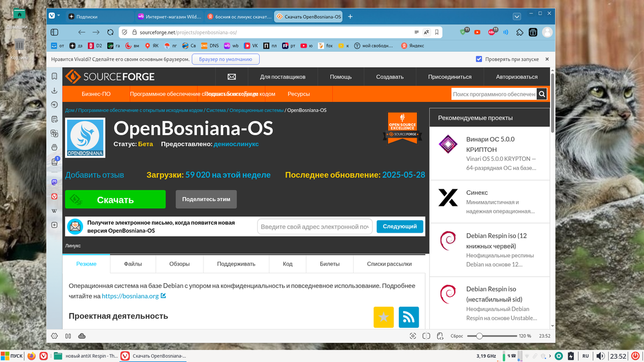Switch to the 'босния ос линукс' tab
The image size is (644, 362).
tap(238, 17)
